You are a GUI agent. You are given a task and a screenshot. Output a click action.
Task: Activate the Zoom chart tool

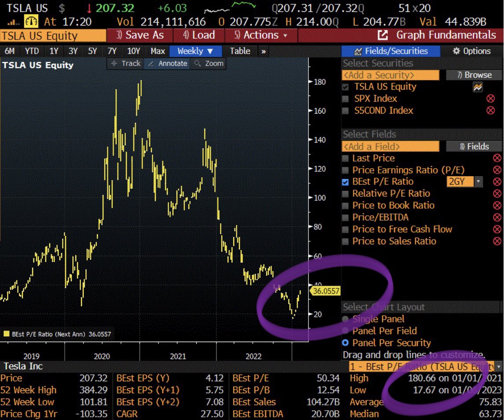[209, 63]
